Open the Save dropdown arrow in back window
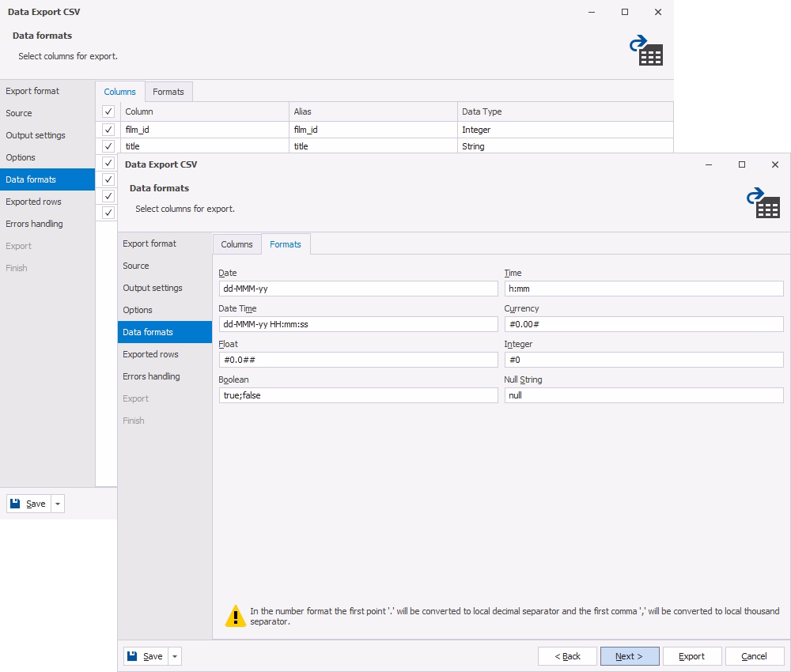Screen dimensions: 791x672 click(x=58, y=504)
